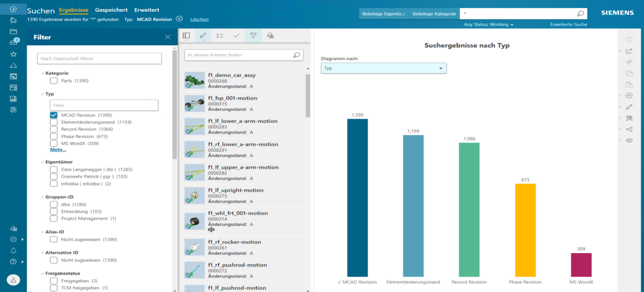Open the notifications bell icon
Image resolution: width=644 pixels, height=292 pixels.
click(13, 251)
